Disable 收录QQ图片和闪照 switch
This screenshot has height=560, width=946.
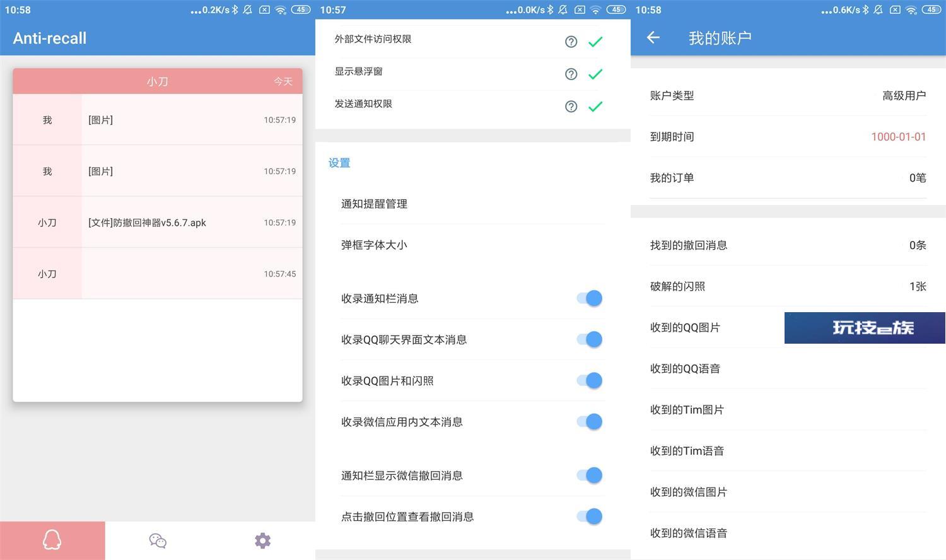590,380
